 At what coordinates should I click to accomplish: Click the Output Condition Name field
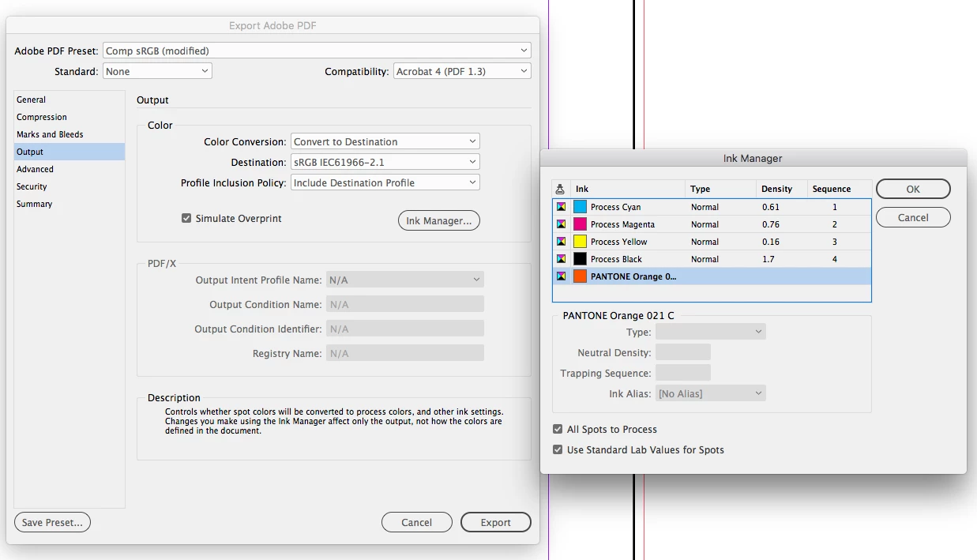click(405, 304)
